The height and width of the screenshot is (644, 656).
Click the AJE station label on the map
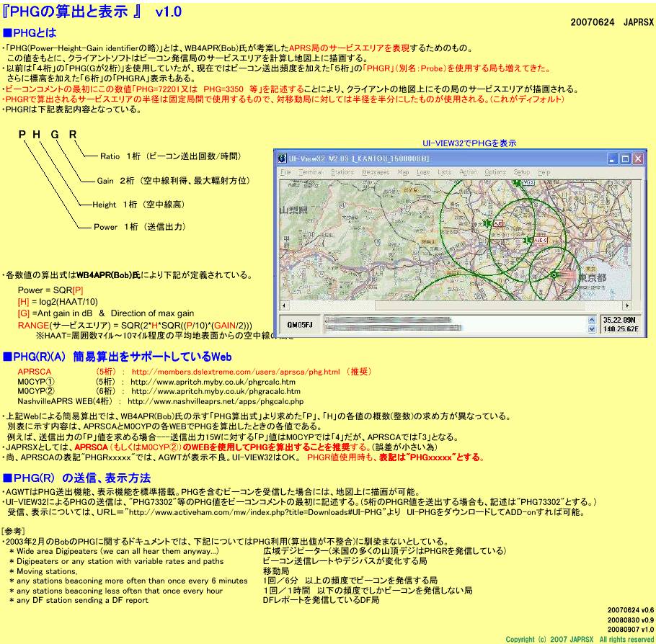[x=498, y=224]
